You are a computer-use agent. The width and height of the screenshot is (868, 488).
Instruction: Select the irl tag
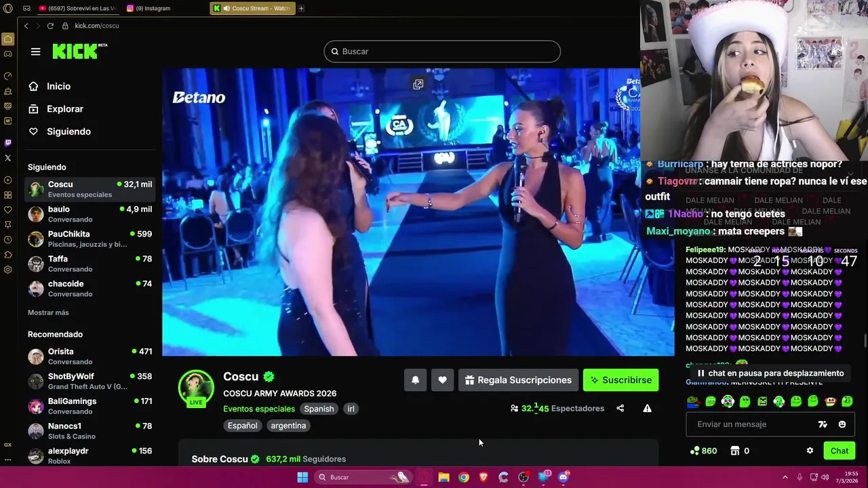351,409
